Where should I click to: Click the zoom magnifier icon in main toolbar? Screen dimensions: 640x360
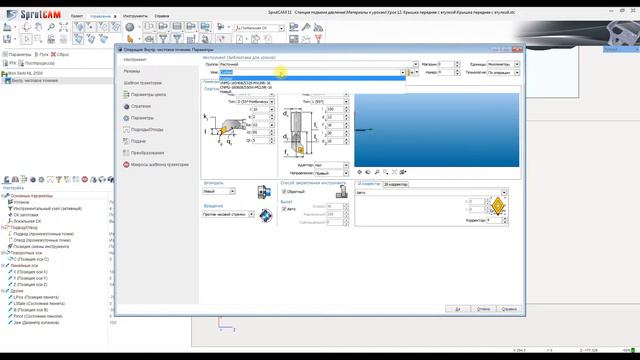click(x=51, y=27)
